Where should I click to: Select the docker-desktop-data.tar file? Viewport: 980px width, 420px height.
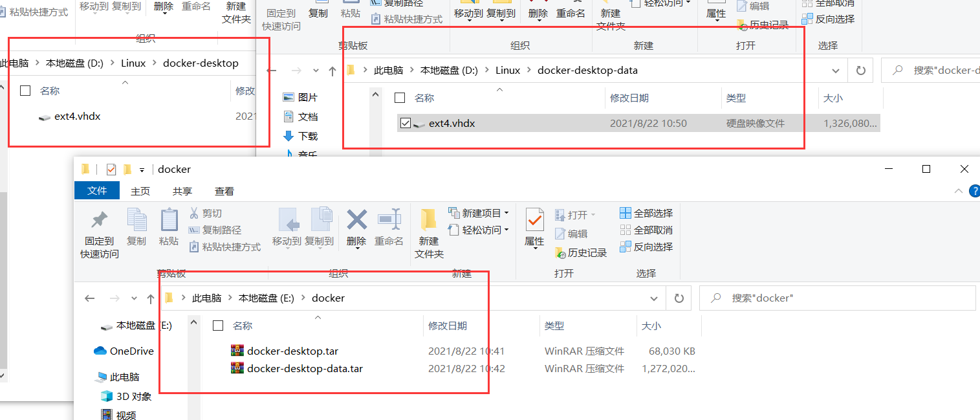305,369
